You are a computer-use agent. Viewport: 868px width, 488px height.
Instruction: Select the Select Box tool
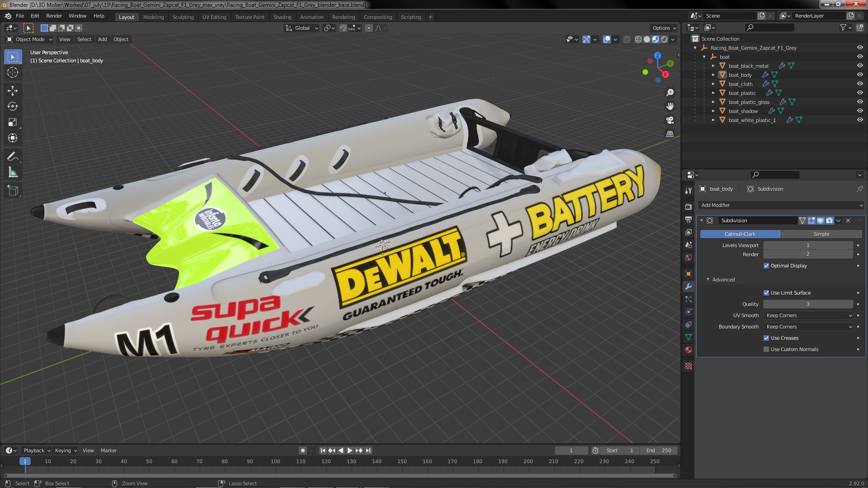tap(13, 57)
